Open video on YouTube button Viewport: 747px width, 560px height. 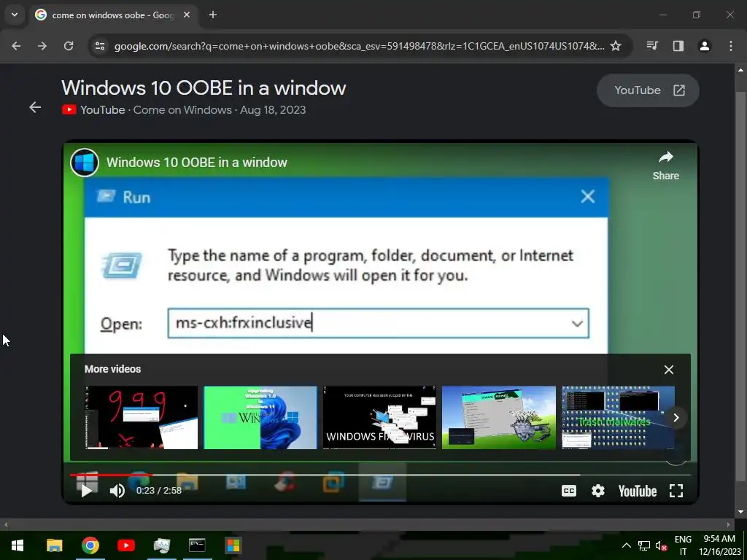coord(648,90)
